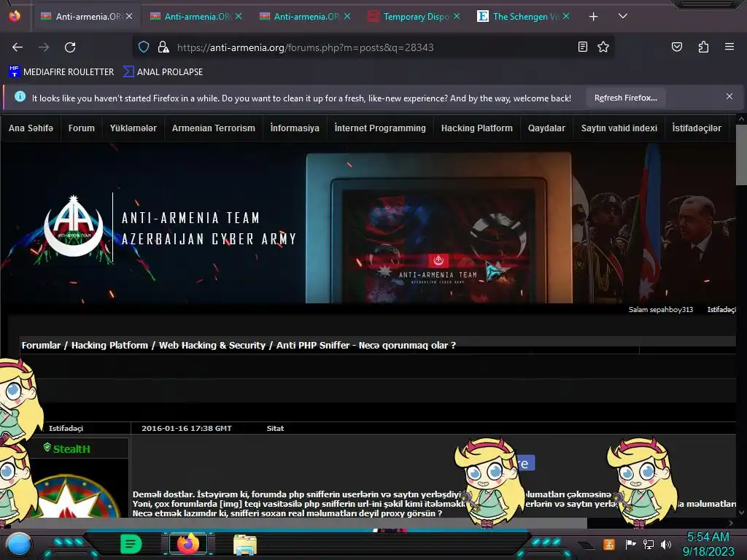
Task: Open Saytın vahid indexi menu item
Action: coord(619,128)
